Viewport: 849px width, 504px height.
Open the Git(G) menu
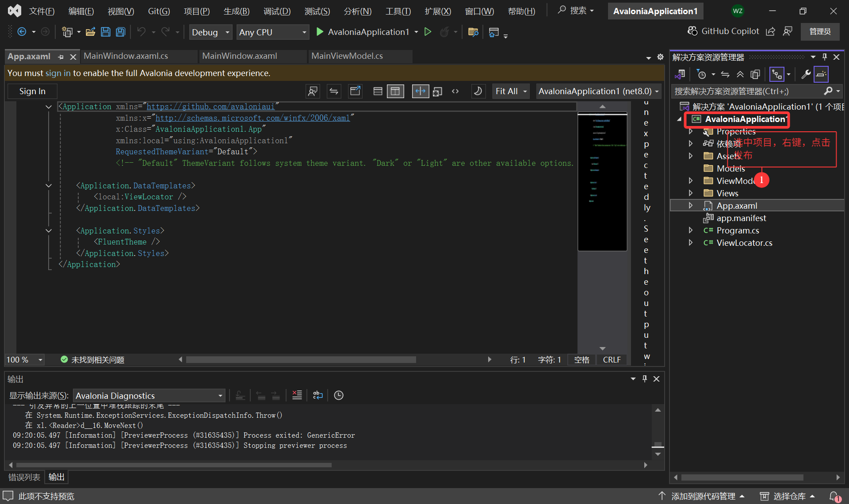159,11
